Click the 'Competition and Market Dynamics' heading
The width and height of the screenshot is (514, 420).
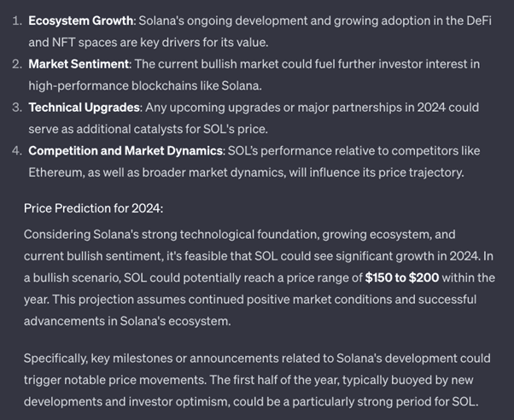pos(126,151)
